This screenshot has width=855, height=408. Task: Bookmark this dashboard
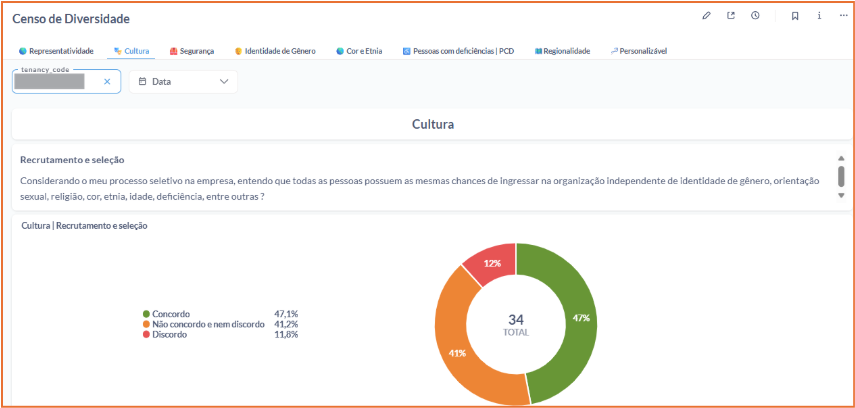click(x=795, y=16)
